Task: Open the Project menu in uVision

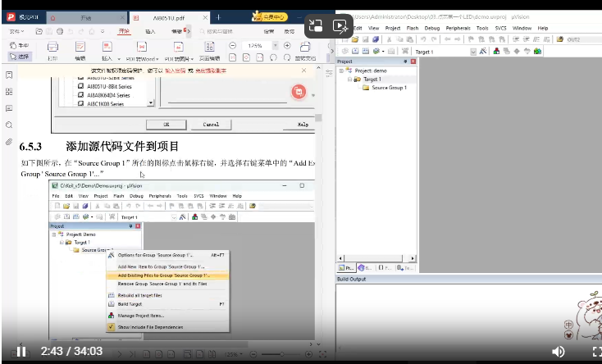Action: pos(392,28)
